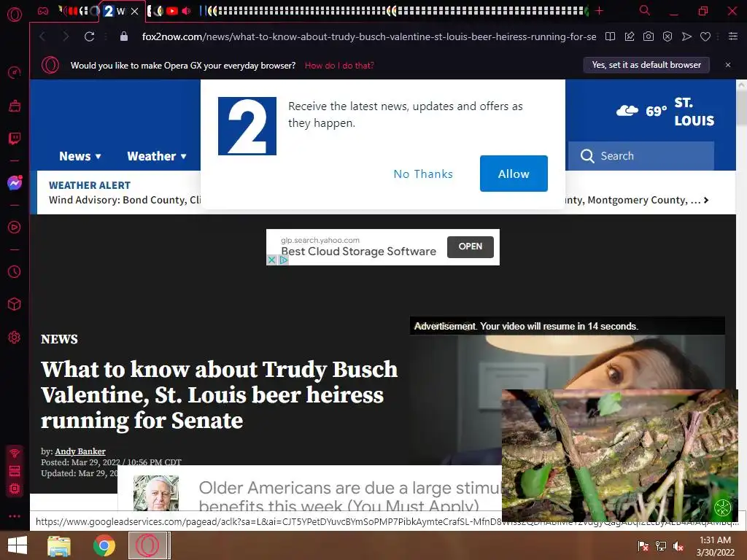747x560 pixels.
Task: Click the audio-playing speaker tab icon
Action: click(x=186, y=11)
